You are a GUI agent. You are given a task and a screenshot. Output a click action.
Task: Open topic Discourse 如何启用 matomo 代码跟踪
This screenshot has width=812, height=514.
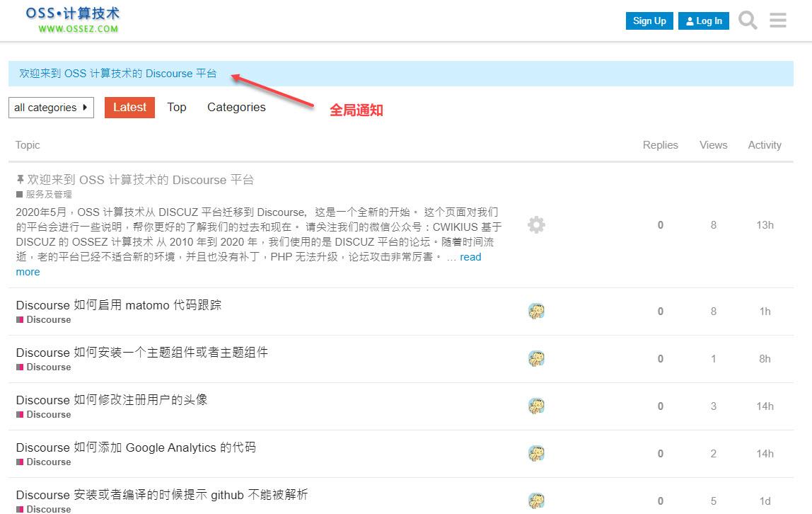tap(119, 304)
